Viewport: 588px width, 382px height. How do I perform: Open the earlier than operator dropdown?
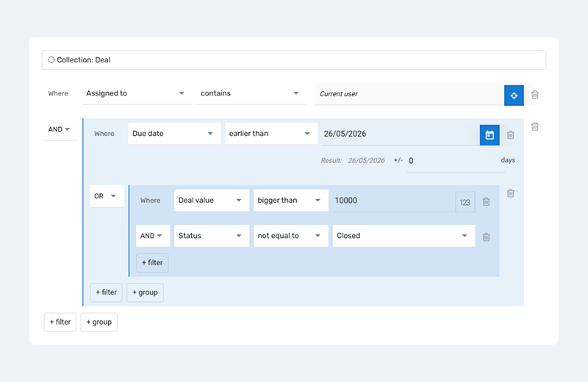click(271, 134)
